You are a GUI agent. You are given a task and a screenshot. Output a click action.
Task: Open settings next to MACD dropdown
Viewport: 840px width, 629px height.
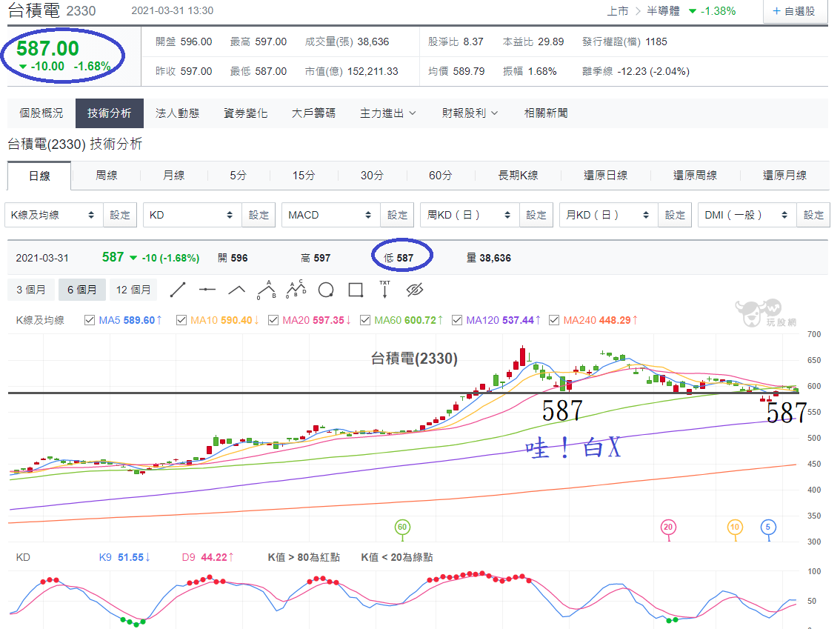pyautogui.click(x=398, y=215)
